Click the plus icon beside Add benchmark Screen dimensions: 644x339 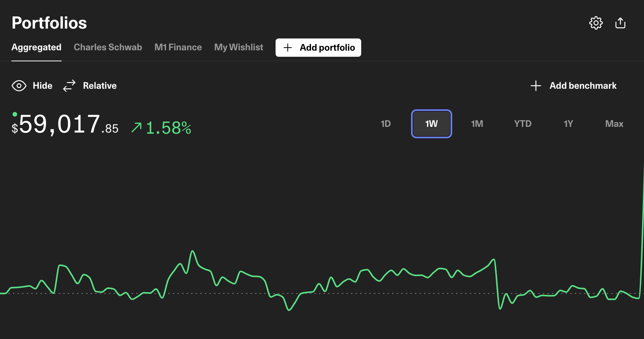point(536,86)
